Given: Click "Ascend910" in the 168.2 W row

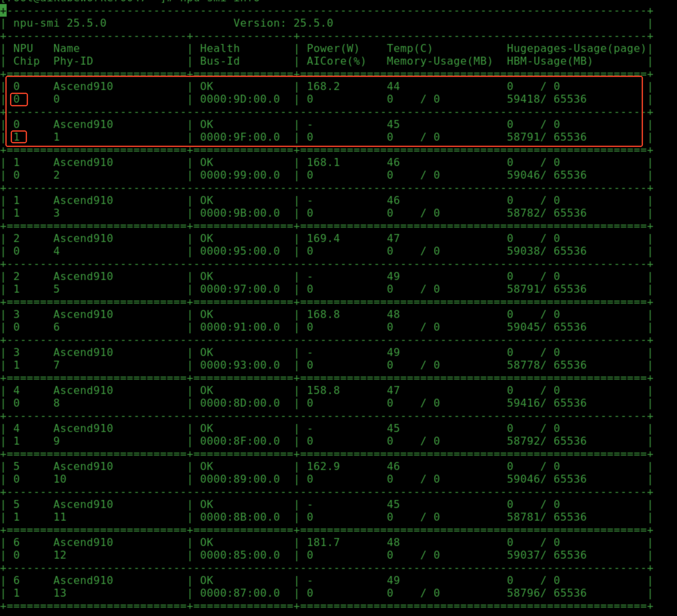Looking at the screenshot, I should point(83,86).
